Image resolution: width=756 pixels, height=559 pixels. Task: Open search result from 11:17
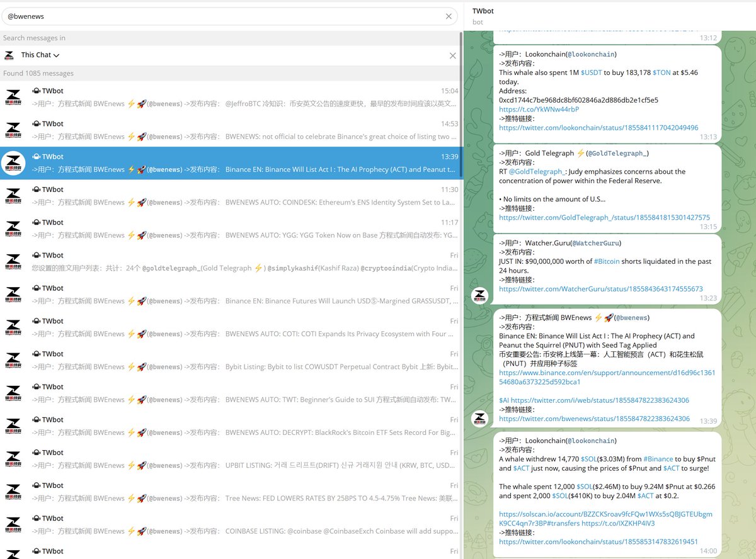[x=231, y=229]
